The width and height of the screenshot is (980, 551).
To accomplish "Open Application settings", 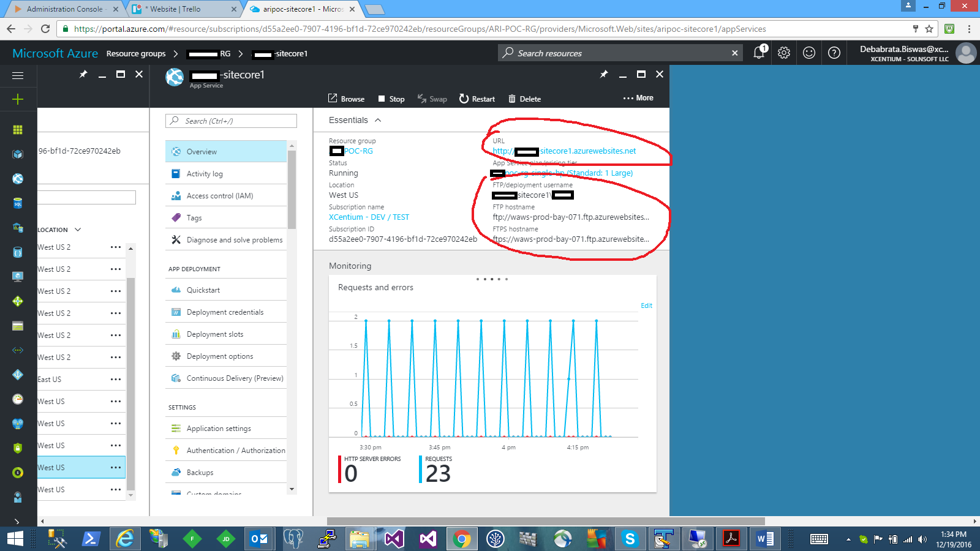I will pos(226,428).
